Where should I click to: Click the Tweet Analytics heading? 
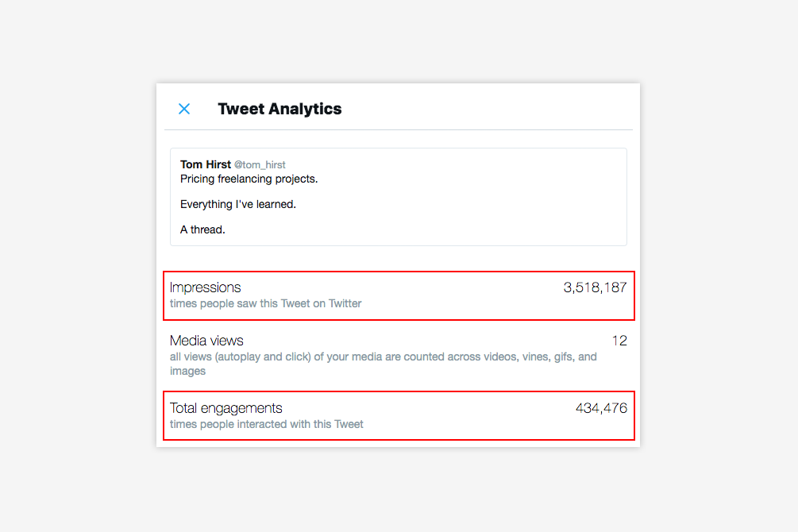coord(279,109)
